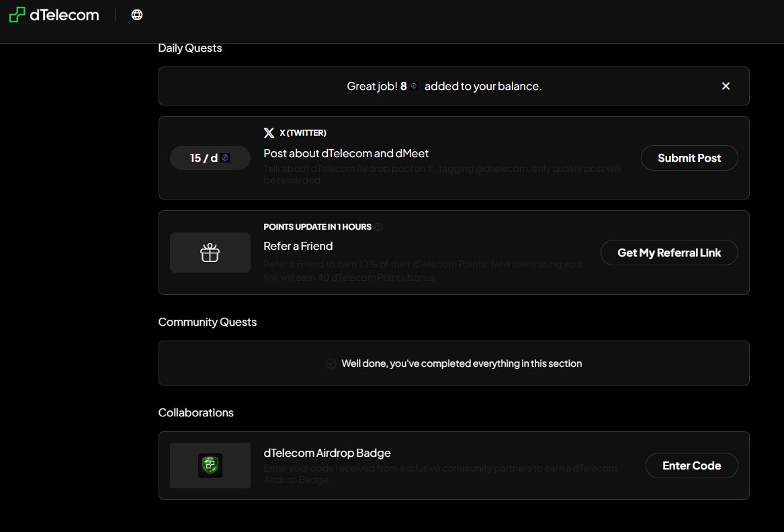Click 'Post about dTelecom and dMeet' title
The height and width of the screenshot is (532, 784).
click(346, 154)
